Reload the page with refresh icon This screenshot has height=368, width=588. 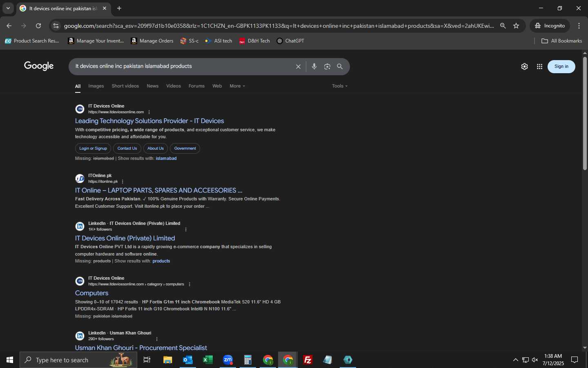point(38,26)
